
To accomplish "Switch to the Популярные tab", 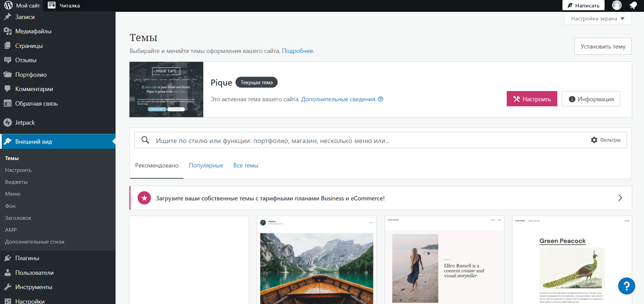I will [x=206, y=165].
